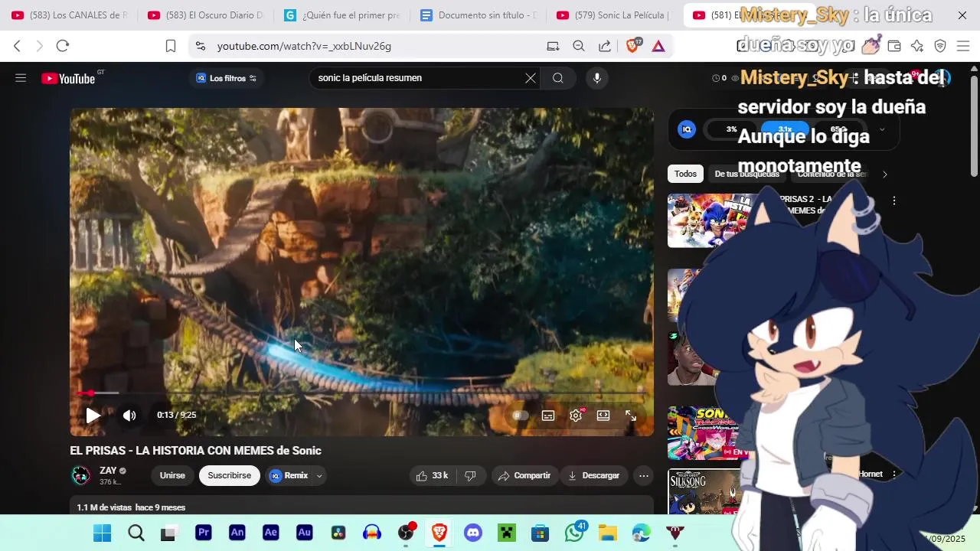This screenshot has width=980, height=551.
Task: Open Windows taskbar search
Action: pos(136,533)
